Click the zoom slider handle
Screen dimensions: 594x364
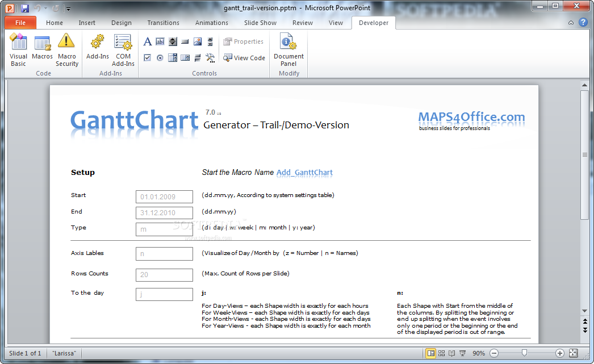(x=524, y=353)
